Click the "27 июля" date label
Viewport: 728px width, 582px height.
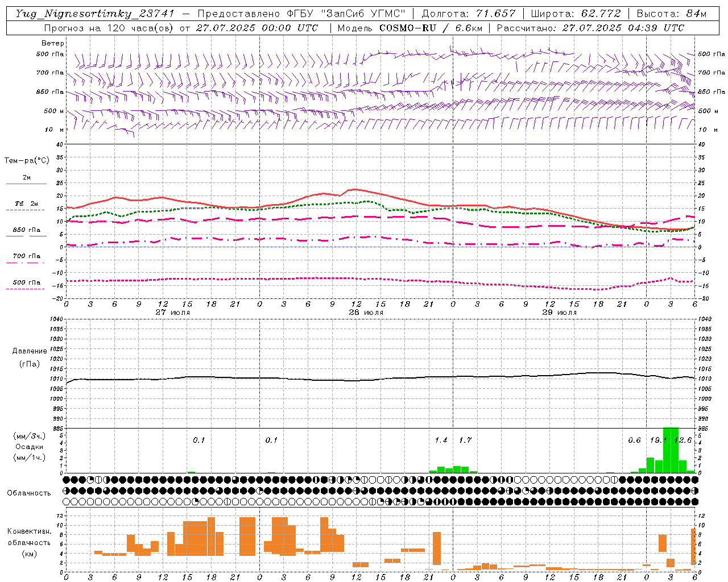tap(173, 313)
